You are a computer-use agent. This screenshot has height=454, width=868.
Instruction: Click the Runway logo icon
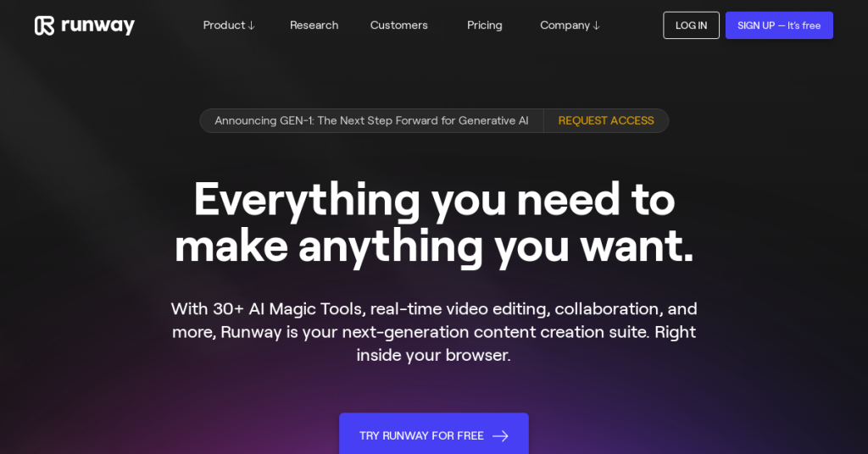[x=44, y=25]
